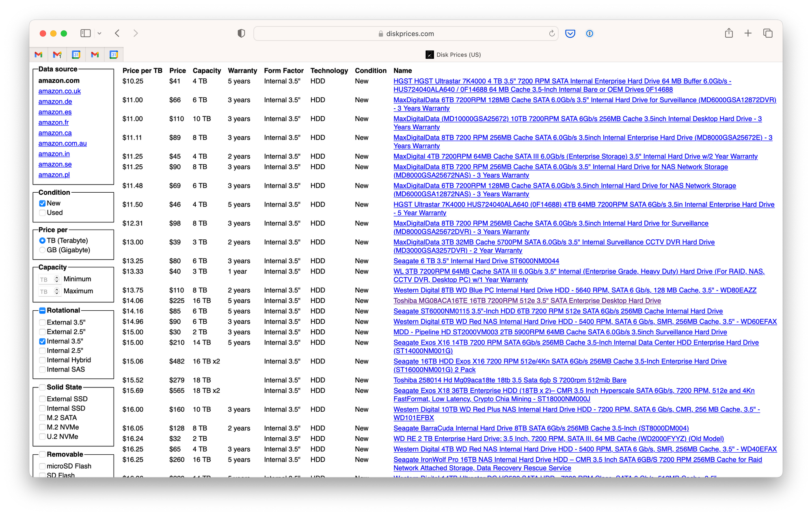This screenshot has height=516, width=812.
Task: Check microSD Flash option
Action: pyautogui.click(x=42, y=467)
